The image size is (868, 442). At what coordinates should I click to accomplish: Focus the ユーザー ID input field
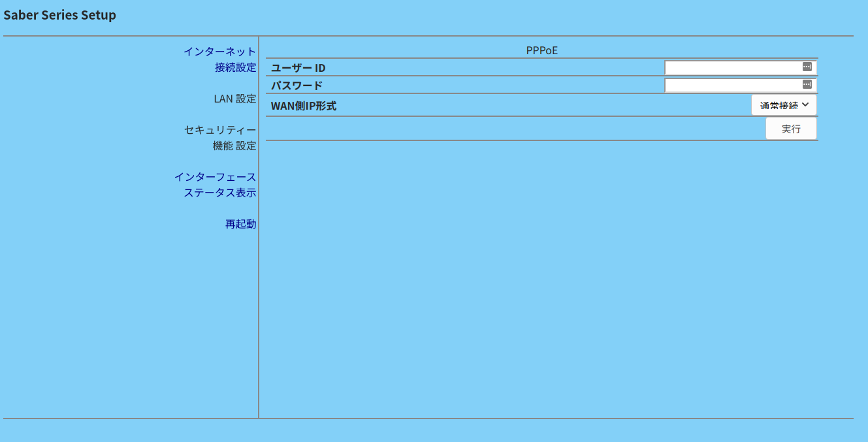point(741,67)
